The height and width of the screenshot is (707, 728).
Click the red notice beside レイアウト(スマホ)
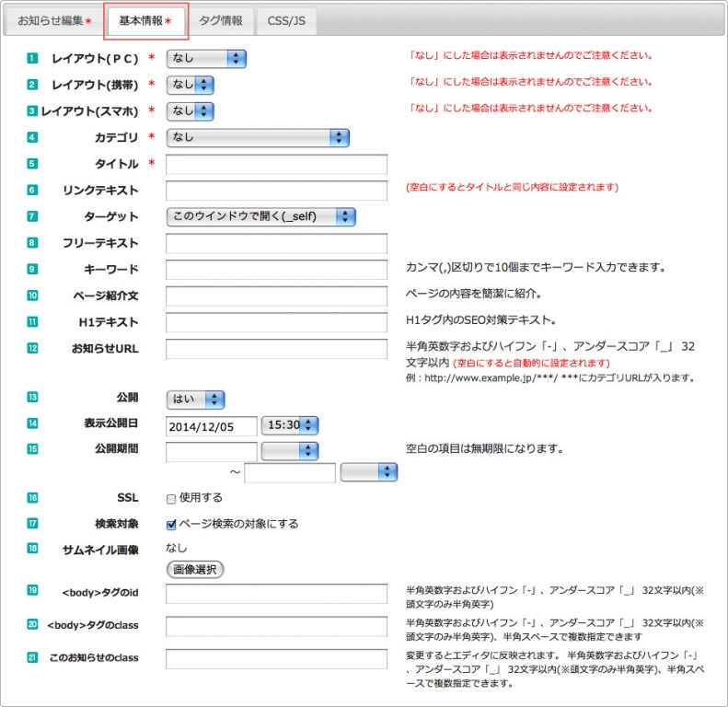[529, 109]
